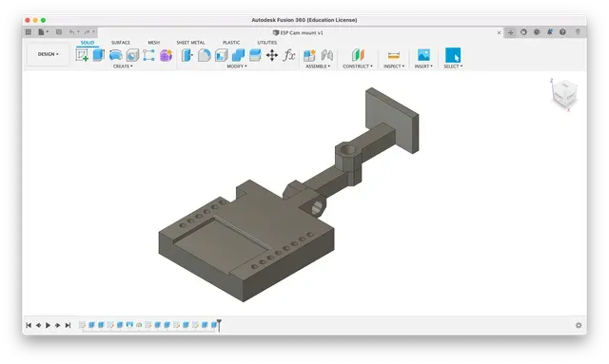Select the Fillet tool

[x=205, y=55]
